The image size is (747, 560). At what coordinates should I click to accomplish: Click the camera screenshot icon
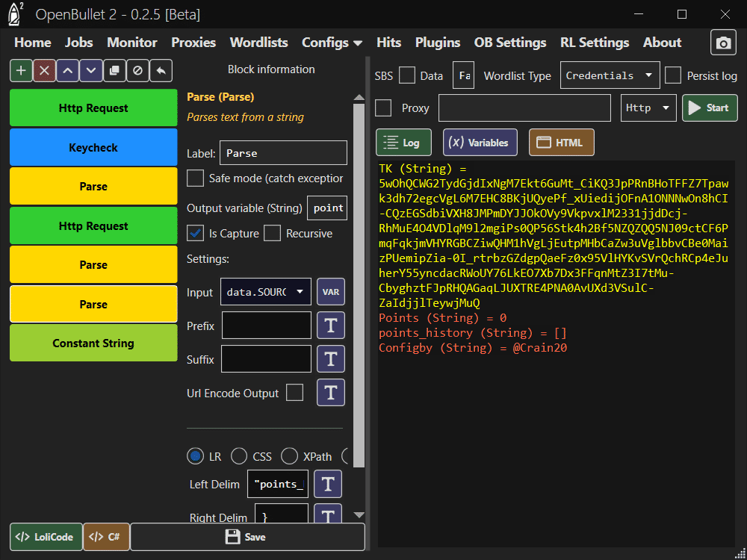point(722,43)
